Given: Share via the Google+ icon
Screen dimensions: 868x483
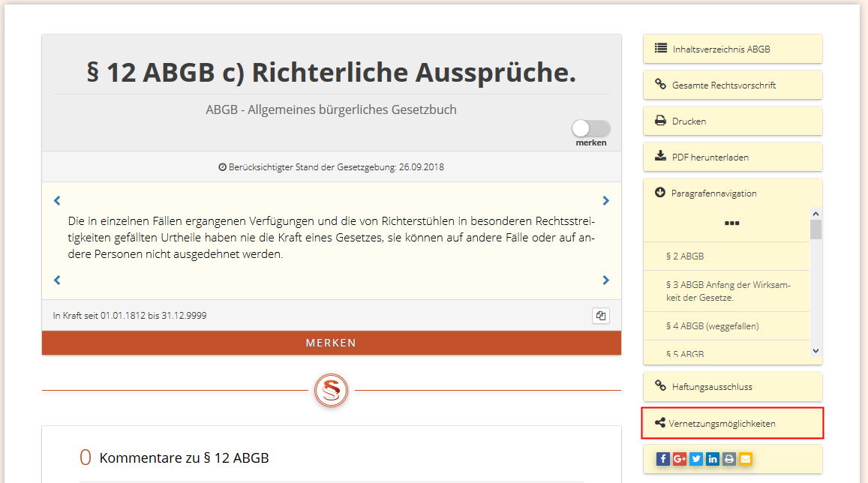Looking at the screenshot, I should tap(680, 459).
